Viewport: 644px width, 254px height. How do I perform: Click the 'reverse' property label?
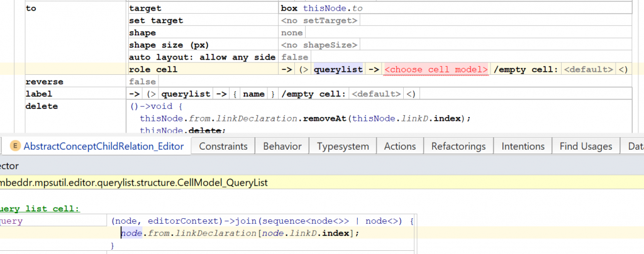pos(44,82)
